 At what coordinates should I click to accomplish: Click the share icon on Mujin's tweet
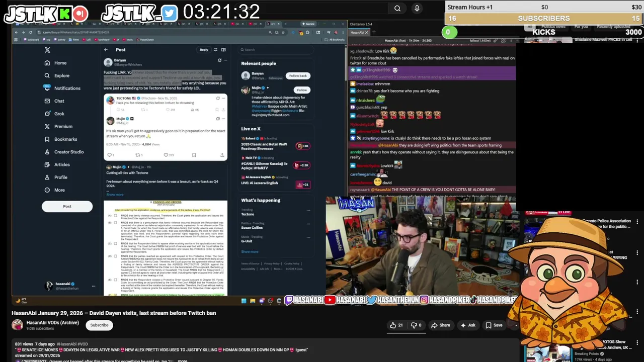222,155
